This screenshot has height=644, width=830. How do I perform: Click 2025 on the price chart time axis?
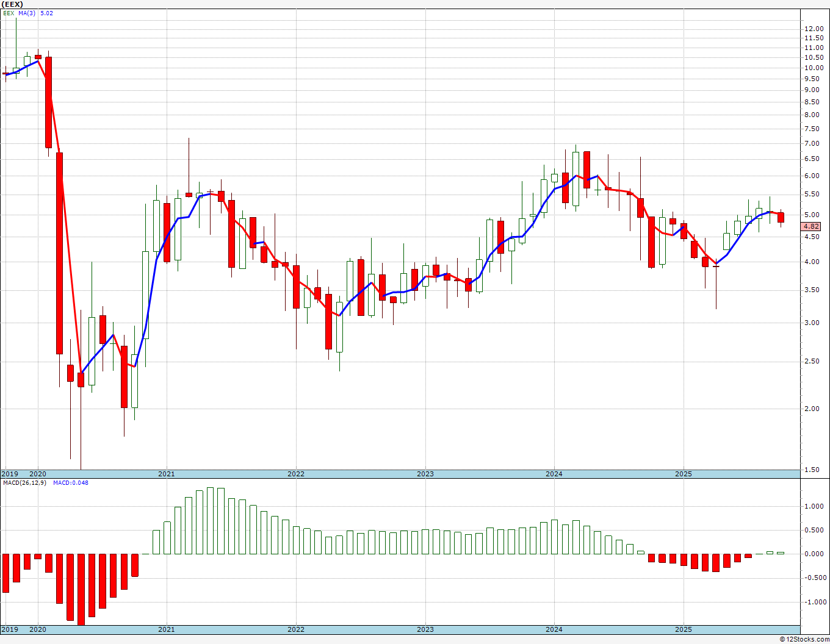(684, 474)
